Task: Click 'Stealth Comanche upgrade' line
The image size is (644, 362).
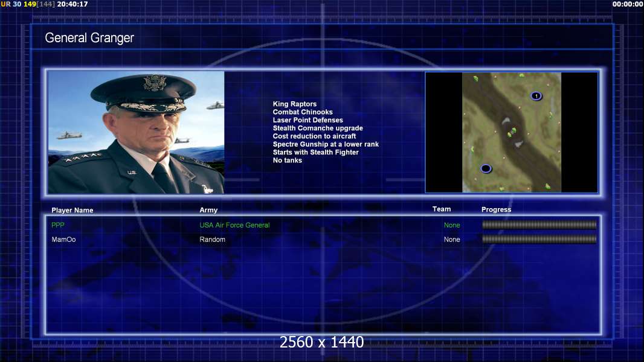Action: (x=318, y=128)
